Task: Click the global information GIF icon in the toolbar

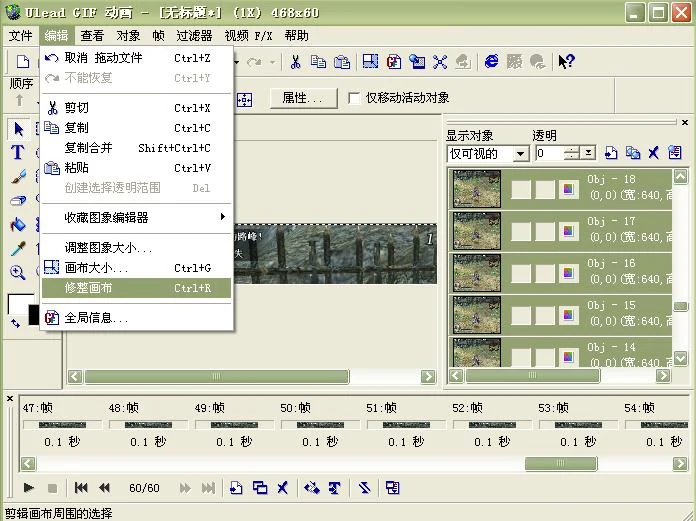Action: coord(393,62)
